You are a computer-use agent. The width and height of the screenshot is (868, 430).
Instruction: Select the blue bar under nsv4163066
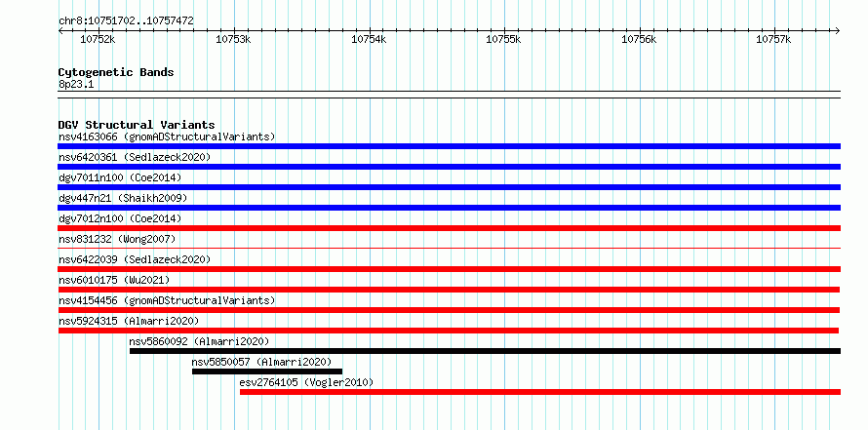[449, 146]
